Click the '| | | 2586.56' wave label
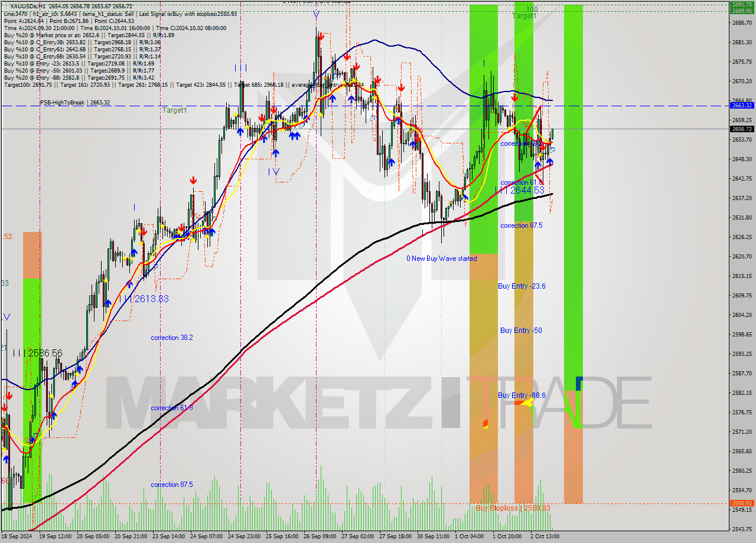This screenshot has height=543, width=756. point(37,353)
